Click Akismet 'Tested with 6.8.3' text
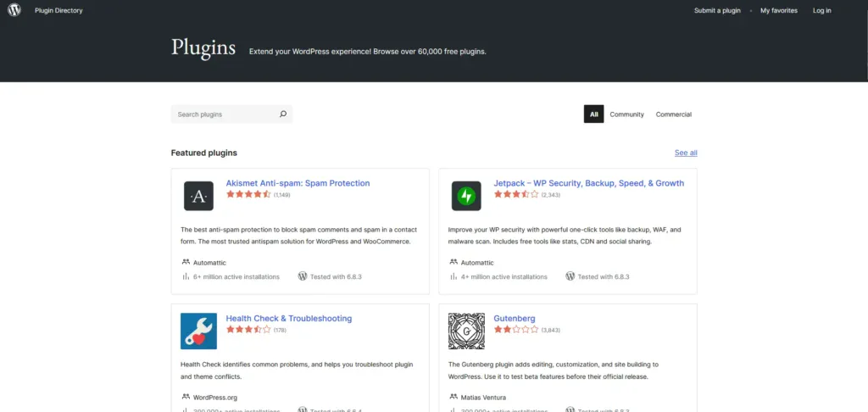 [336, 277]
